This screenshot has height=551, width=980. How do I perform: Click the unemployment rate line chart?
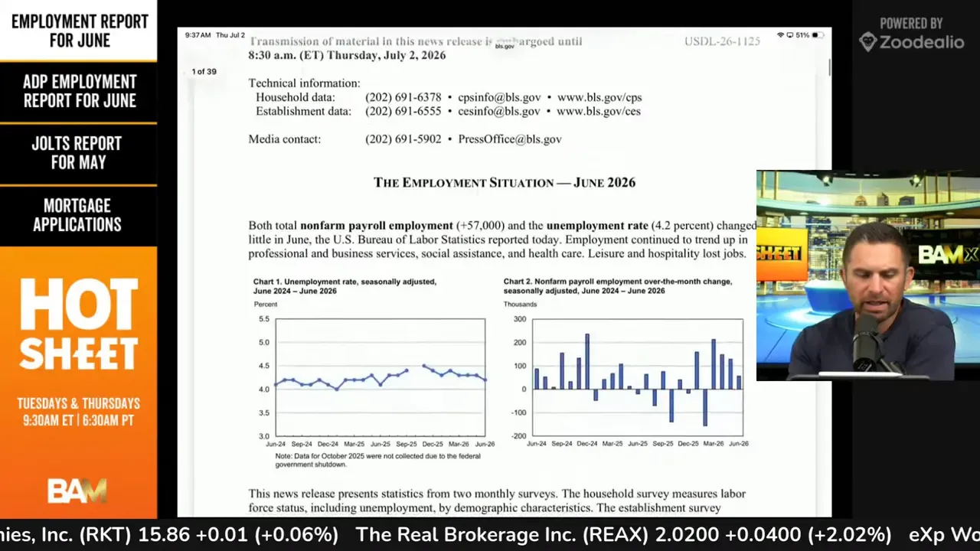380,377
